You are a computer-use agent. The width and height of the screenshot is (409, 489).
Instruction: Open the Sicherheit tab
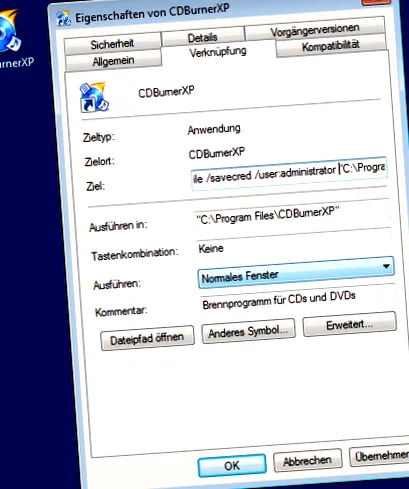click(112, 44)
